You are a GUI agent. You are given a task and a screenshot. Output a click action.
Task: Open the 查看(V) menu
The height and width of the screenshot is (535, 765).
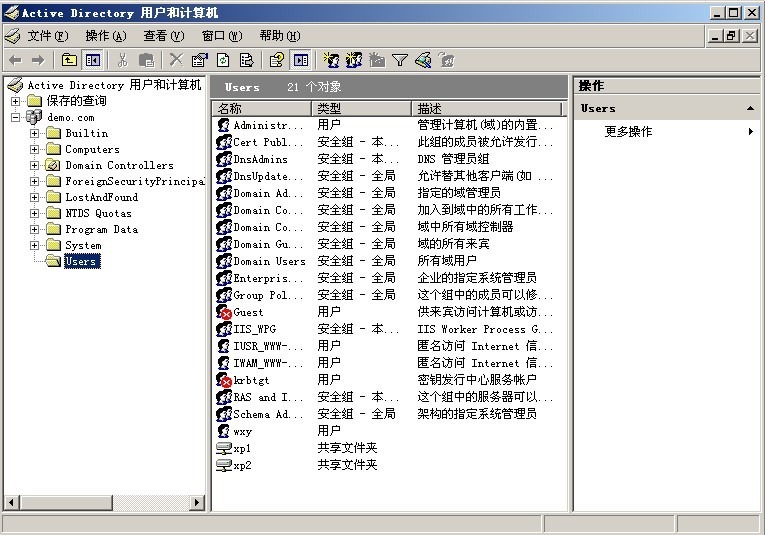[163, 36]
